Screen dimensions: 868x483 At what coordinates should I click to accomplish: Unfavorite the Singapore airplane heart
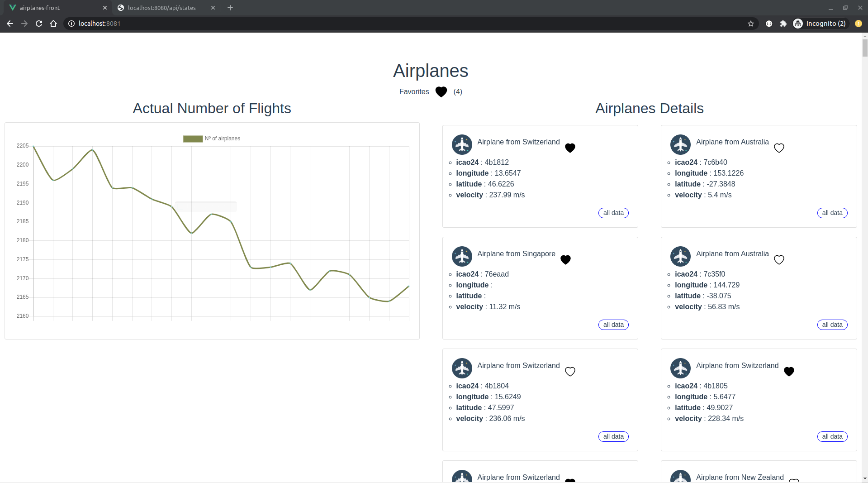(x=565, y=260)
